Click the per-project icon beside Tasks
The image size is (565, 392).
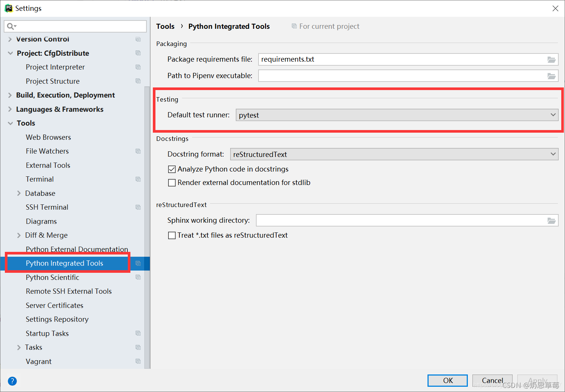pos(138,348)
